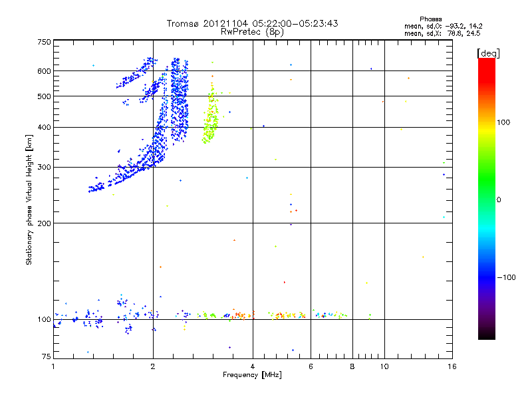Viewport: 532px width, 399px height.
Task: Click the x-axis '1' tick label
Action: [53, 366]
